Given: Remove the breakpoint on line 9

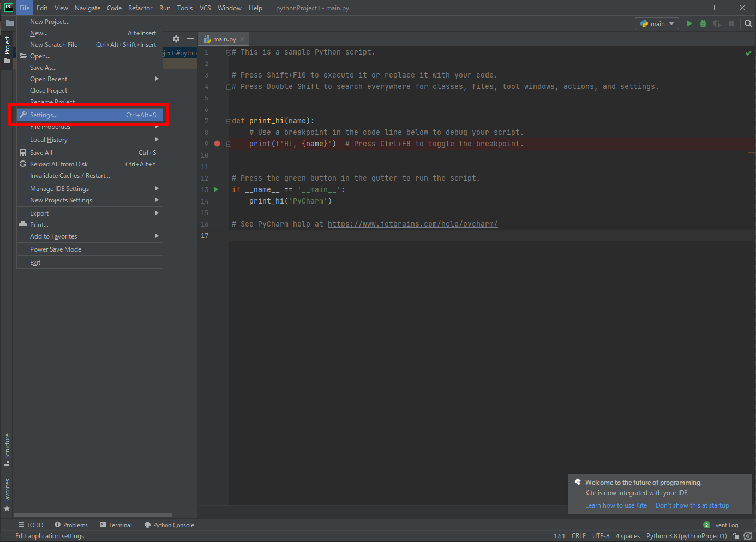Looking at the screenshot, I should coord(217,144).
